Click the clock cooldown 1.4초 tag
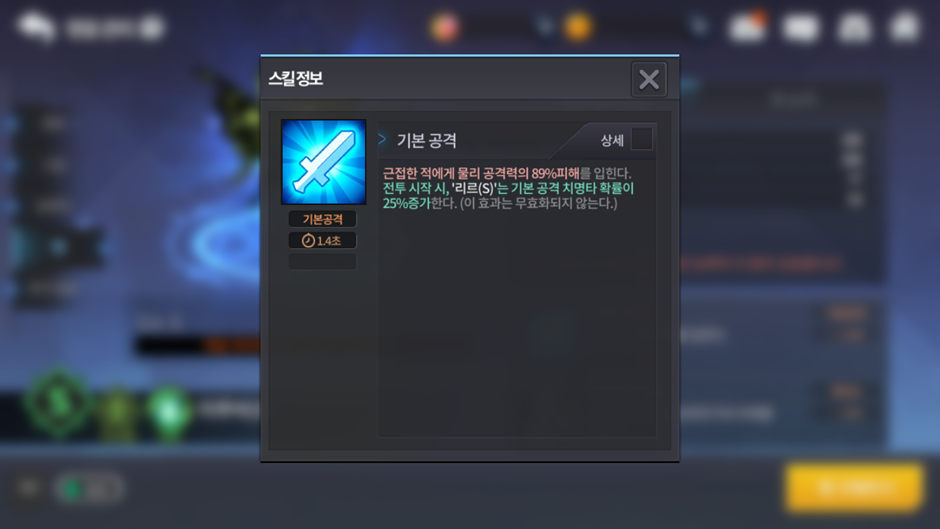 323,241
